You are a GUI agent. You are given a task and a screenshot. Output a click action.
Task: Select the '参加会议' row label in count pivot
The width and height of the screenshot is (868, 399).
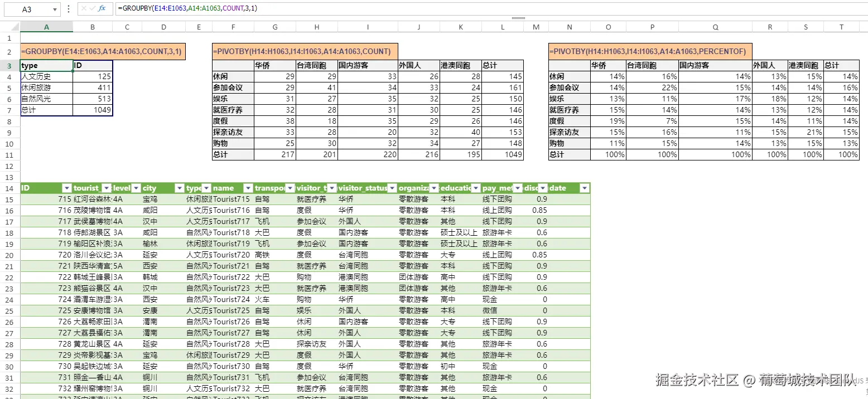(x=233, y=88)
